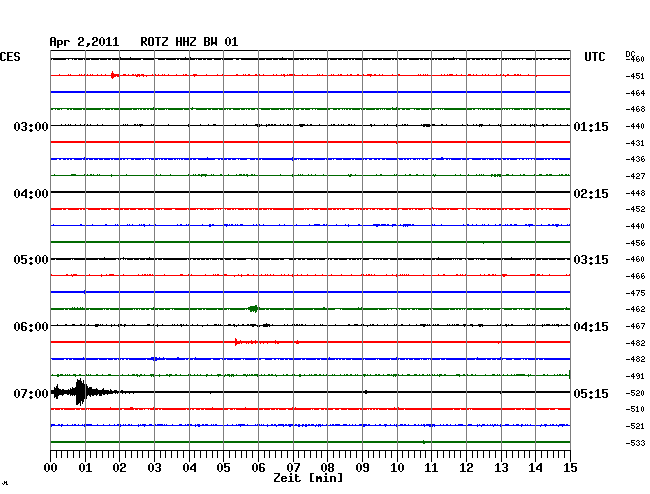The image size is (650, 494).
Task: Click the large black seismic event on 07:00 trace
Action: pyautogui.click(x=81, y=392)
